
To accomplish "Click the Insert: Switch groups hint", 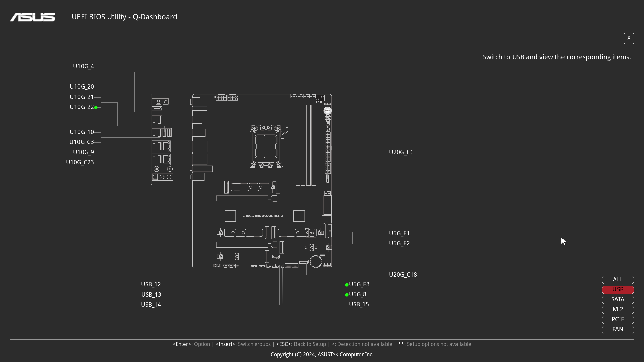I will [243, 344].
